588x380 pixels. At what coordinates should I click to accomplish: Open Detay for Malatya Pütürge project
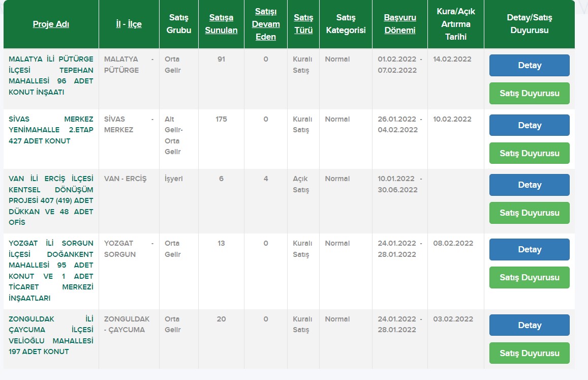[529, 66]
